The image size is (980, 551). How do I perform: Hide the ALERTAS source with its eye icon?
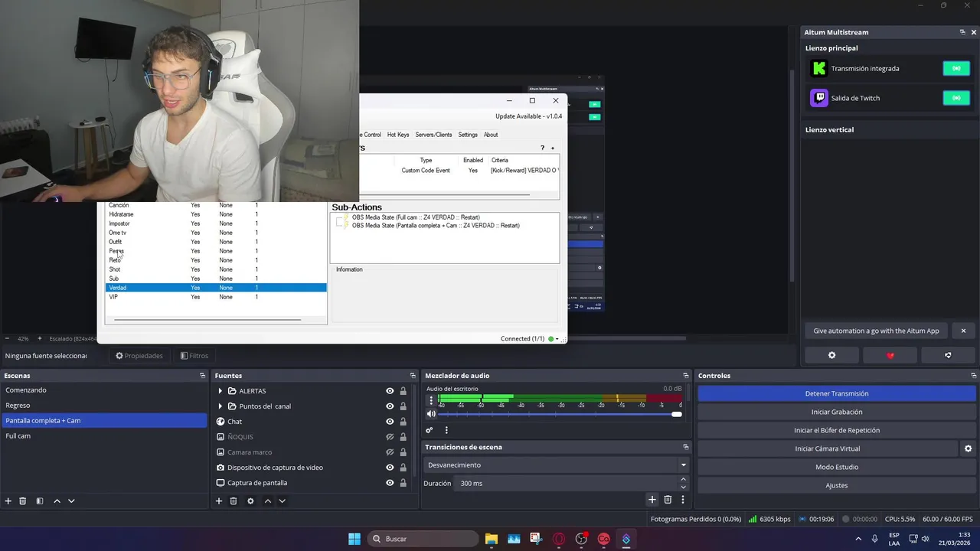390,391
